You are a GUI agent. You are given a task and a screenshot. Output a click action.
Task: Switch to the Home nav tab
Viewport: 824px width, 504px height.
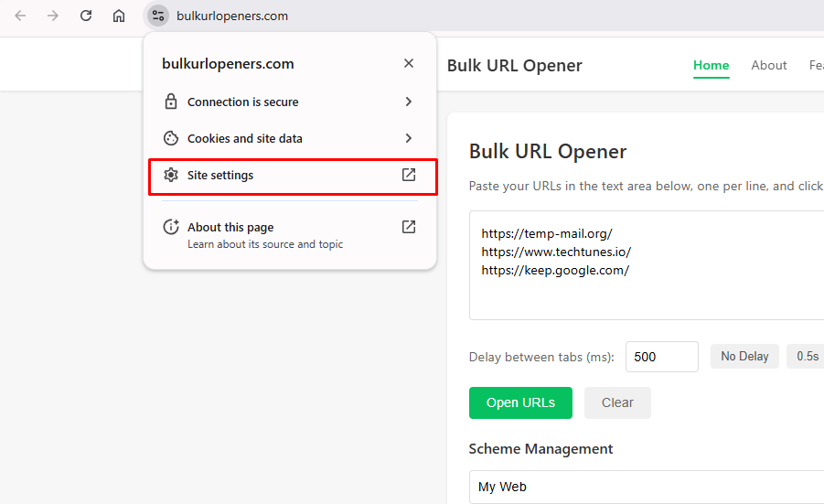click(x=711, y=65)
